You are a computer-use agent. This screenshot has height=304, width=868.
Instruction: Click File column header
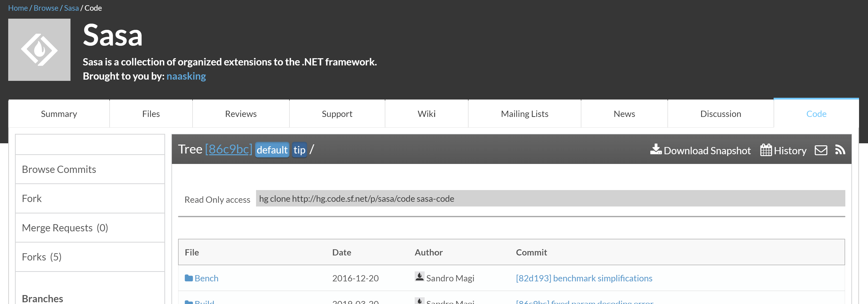192,252
